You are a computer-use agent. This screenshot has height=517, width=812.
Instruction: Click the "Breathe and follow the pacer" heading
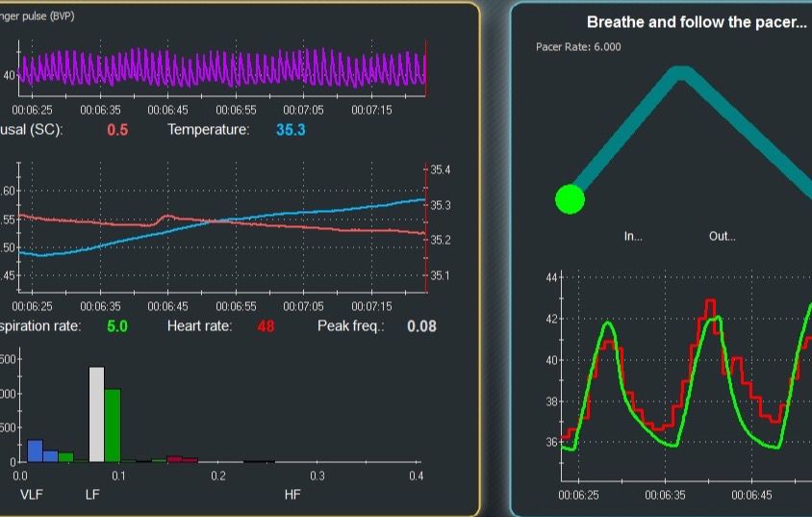pos(697,21)
